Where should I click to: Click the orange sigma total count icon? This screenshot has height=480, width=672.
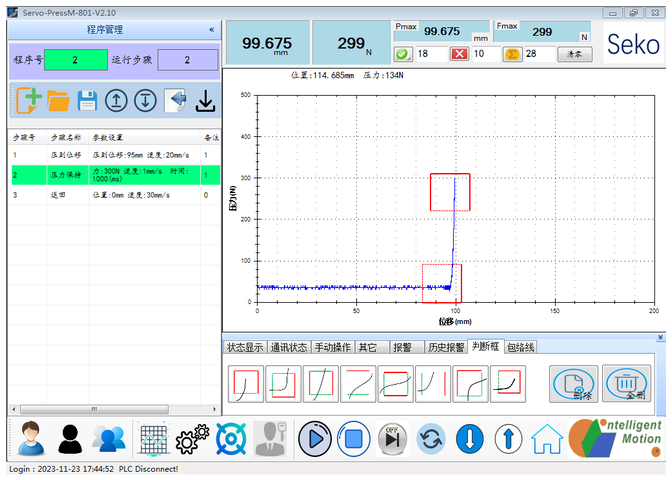pos(512,54)
